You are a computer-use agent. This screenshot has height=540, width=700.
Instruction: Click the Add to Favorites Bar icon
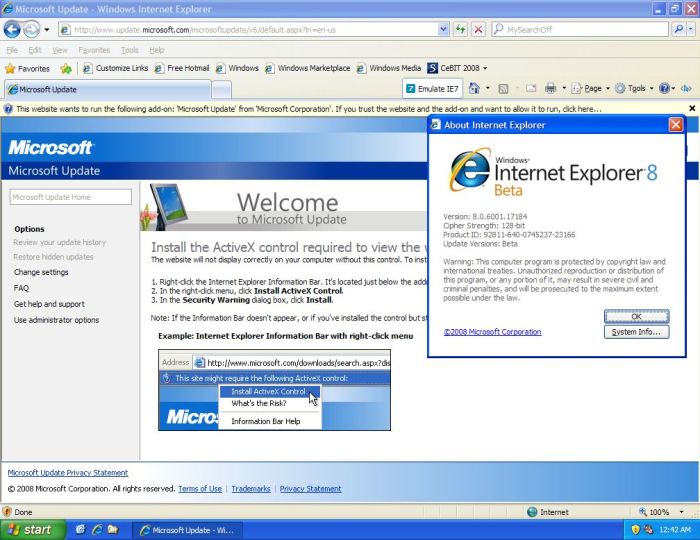(66, 68)
